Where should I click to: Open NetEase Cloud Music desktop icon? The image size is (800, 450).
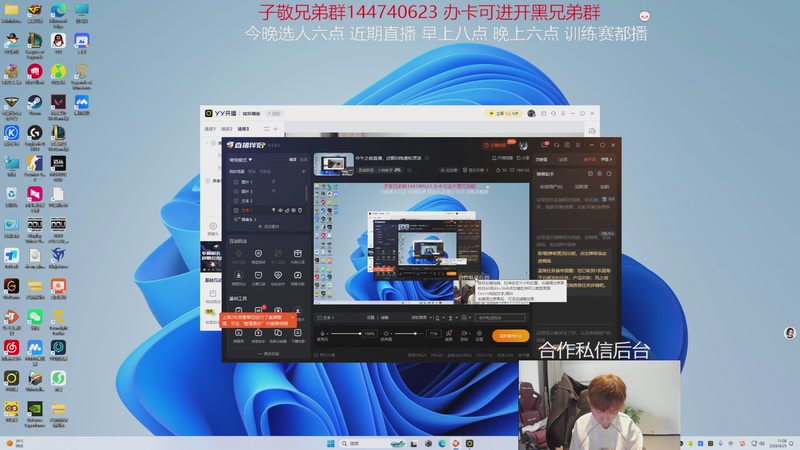[x=11, y=347]
